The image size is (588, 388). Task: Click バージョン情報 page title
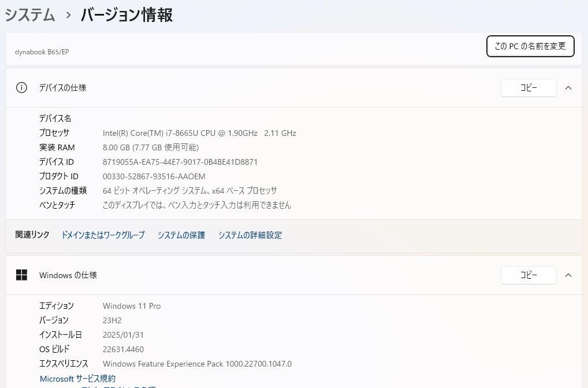126,15
